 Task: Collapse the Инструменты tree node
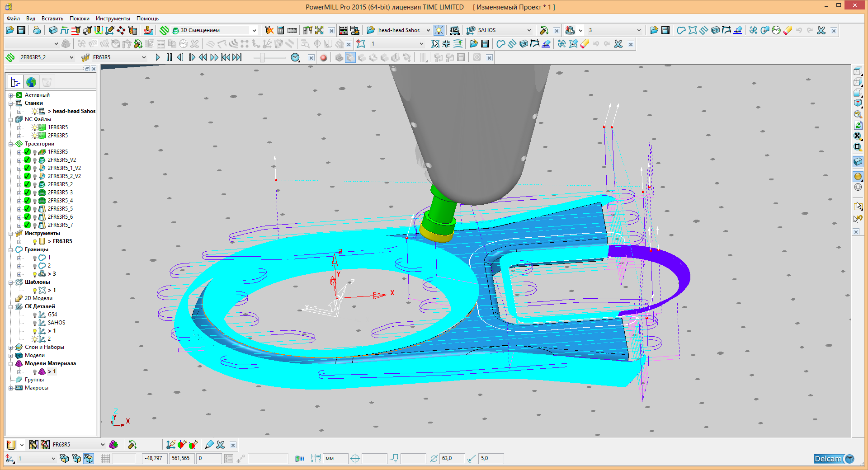pyautogui.click(x=11, y=234)
